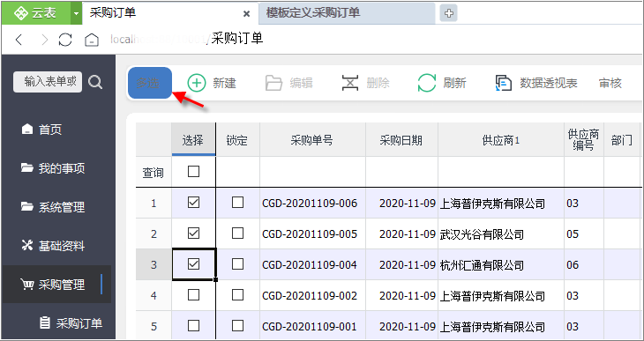This screenshot has height=341, width=644.
Task: Toggle the select-all checkbox in 查询 row
Action: coord(193,172)
